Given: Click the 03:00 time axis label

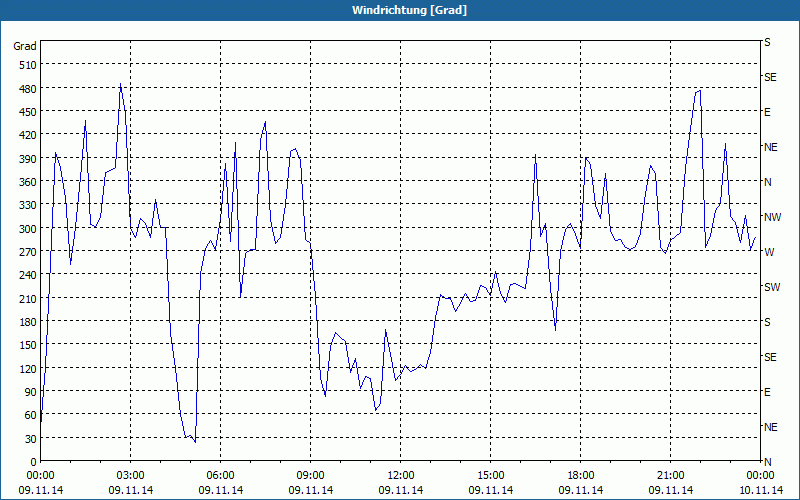Looking at the screenshot, I should point(130,476).
